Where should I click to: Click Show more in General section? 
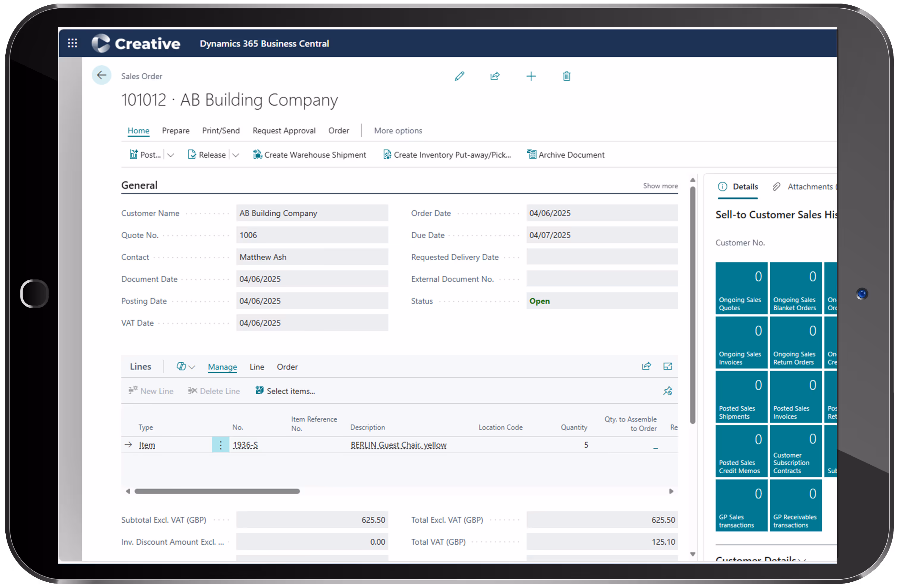[x=660, y=186]
